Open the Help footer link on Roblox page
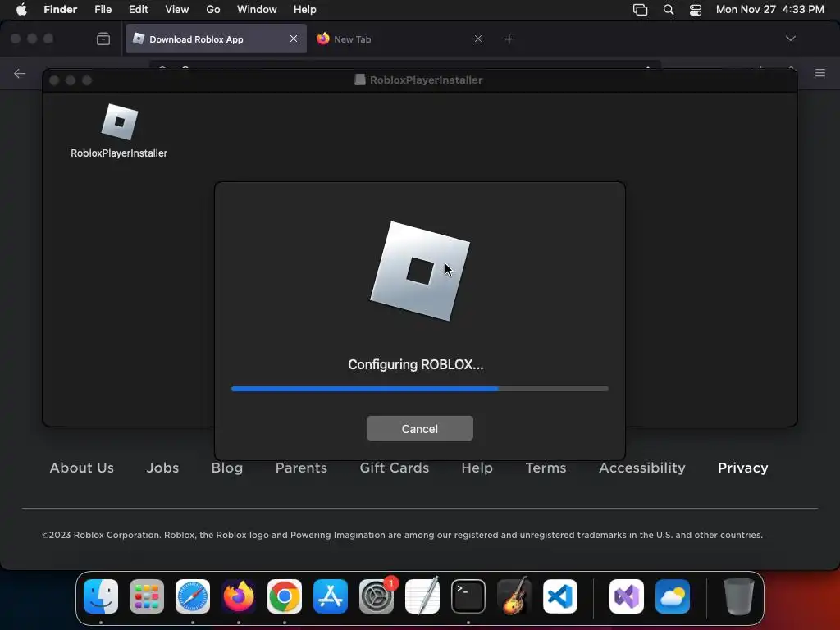840x630 pixels. pos(477,468)
